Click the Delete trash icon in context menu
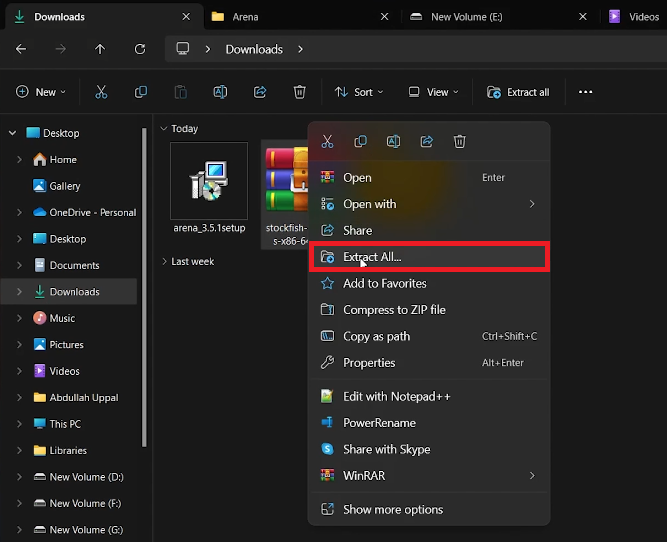The image size is (667, 542). pos(459,142)
